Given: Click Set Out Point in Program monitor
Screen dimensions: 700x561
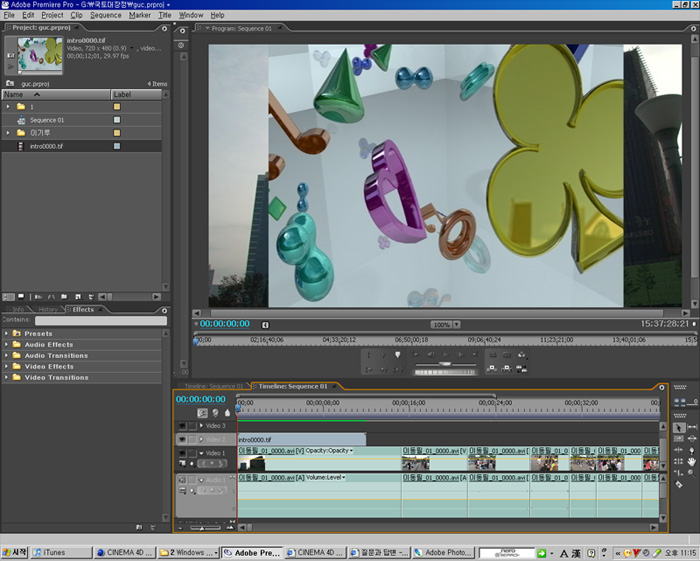Looking at the screenshot, I should pyautogui.click(x=383, y=355).
